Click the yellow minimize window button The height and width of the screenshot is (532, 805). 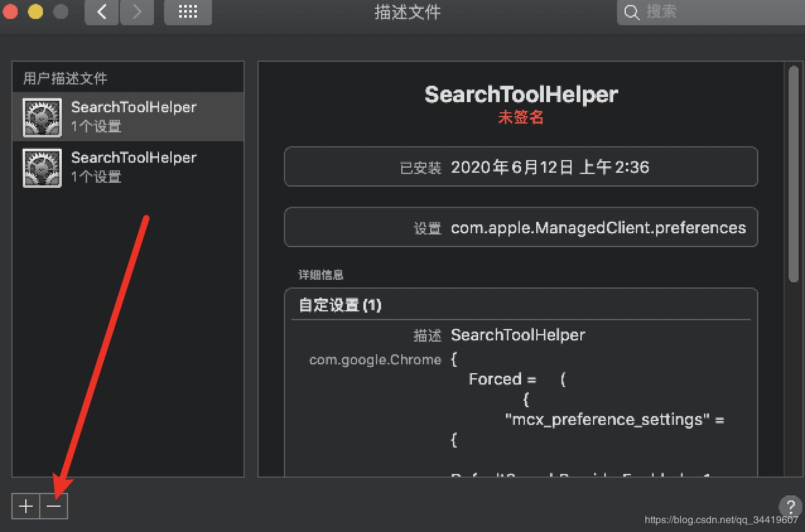pyautogui.click(x=35, y=11)
